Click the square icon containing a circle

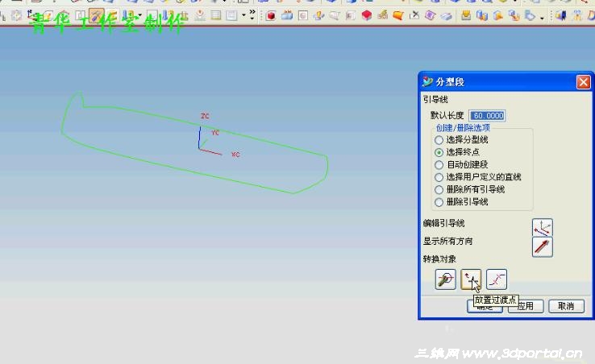tap(303, 15)
